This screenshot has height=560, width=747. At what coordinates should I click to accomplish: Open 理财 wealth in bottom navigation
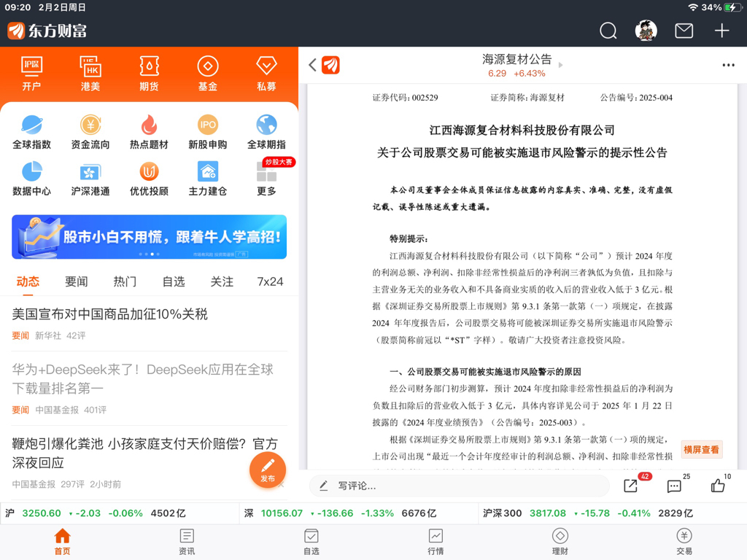[560, 542]
